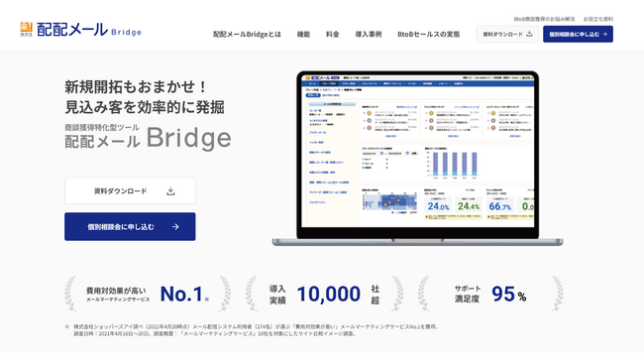
Task: Click the laptop dashboard screenshot image
Action: pyautogui.click(x=417, y=159)
